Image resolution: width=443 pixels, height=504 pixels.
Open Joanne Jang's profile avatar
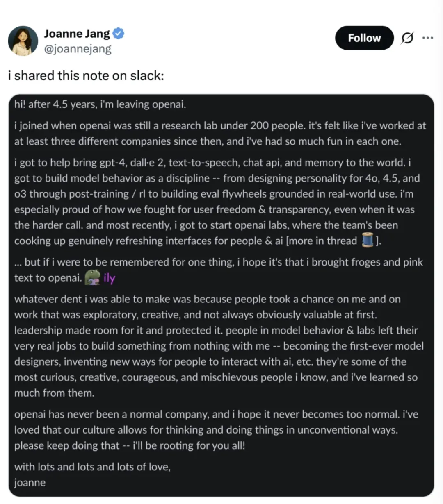tap(23, 41)
